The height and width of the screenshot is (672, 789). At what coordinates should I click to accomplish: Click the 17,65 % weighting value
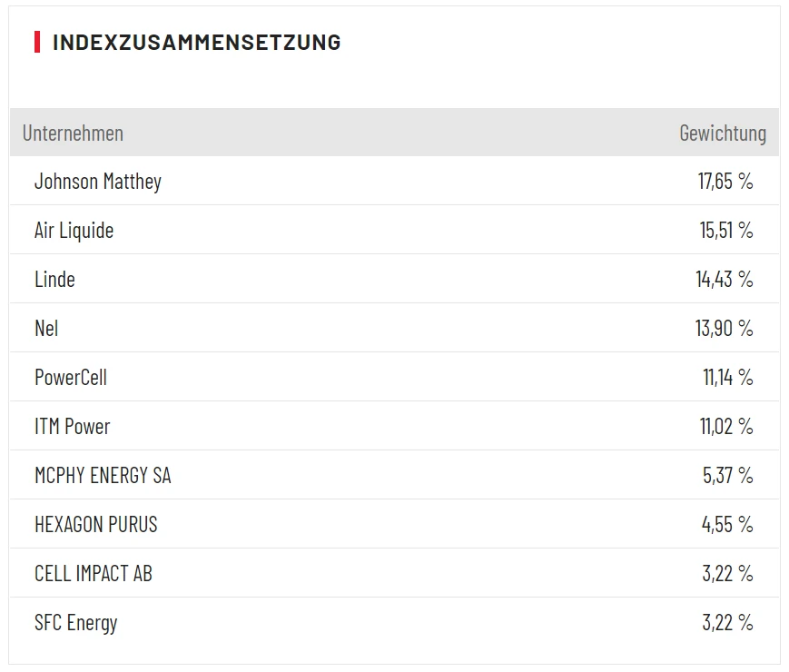coord(725,182)
